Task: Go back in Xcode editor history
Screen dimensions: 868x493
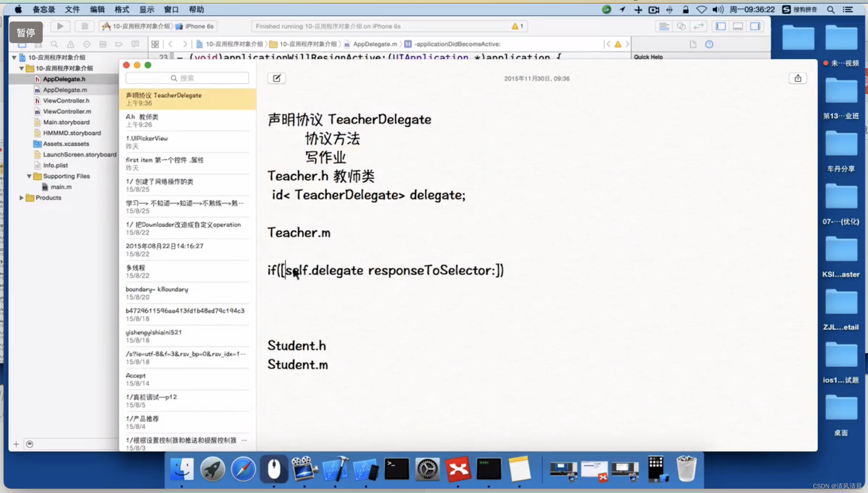Action: pos(171,44)
